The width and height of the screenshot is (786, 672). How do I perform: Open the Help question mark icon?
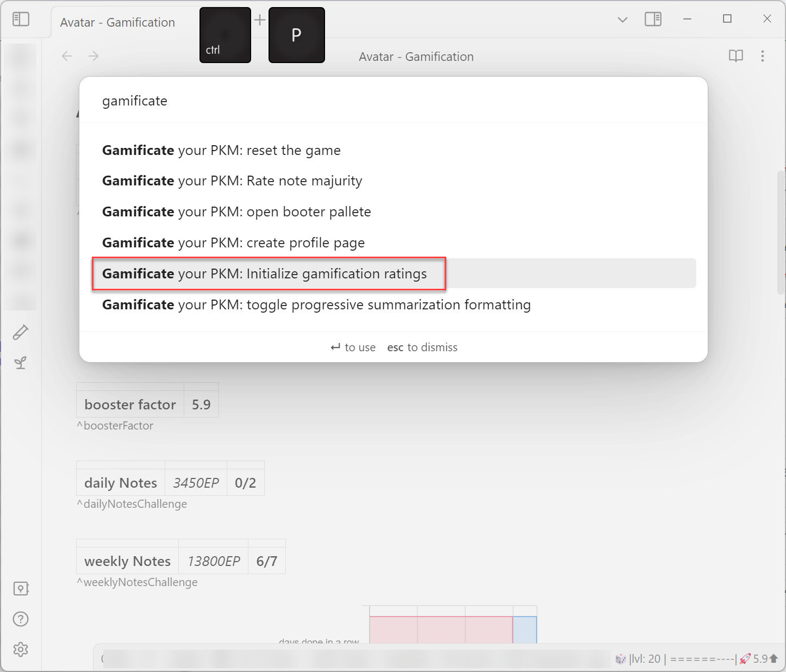point(21,618)
